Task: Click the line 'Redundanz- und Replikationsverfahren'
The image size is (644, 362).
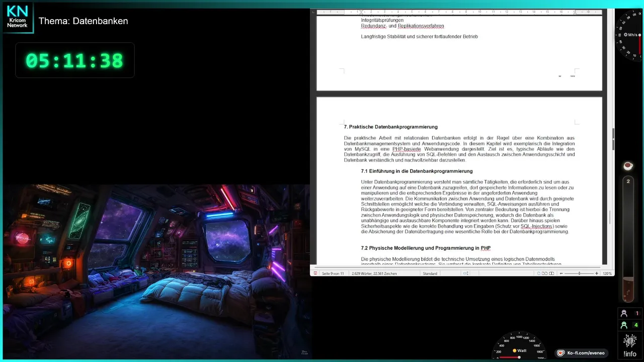Action: click(403, 26)
